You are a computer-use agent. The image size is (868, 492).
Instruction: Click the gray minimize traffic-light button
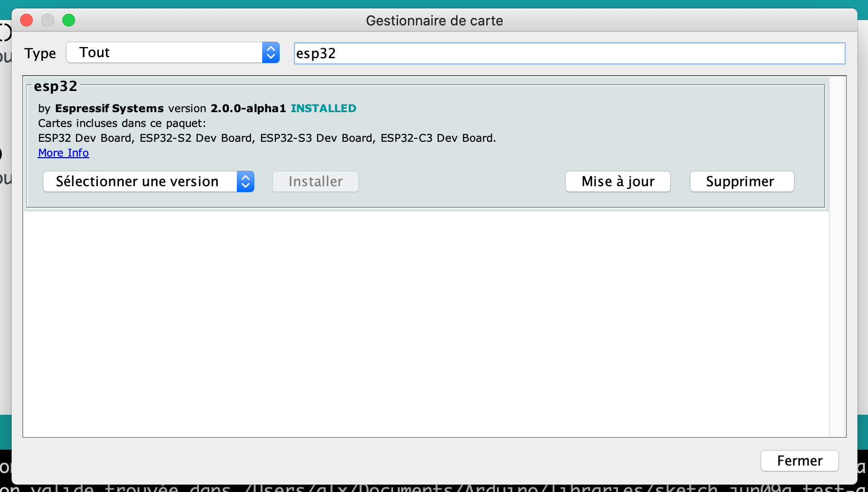(47, 20)
